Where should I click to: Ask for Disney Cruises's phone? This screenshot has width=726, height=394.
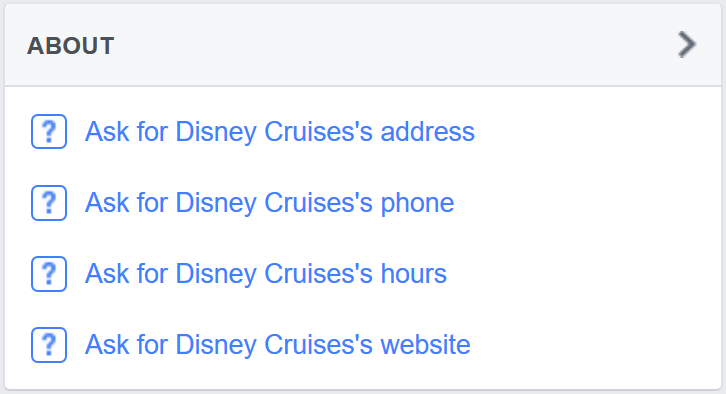point(269,203)
